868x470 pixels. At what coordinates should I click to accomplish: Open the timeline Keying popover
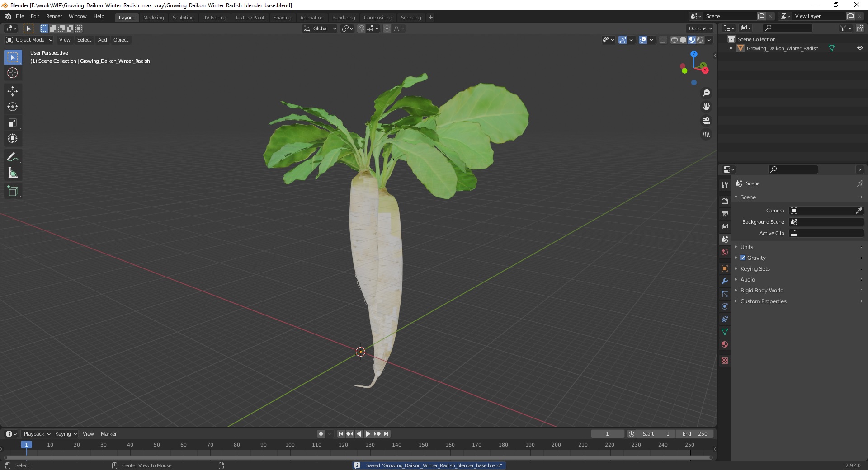(x=66, y=434)
